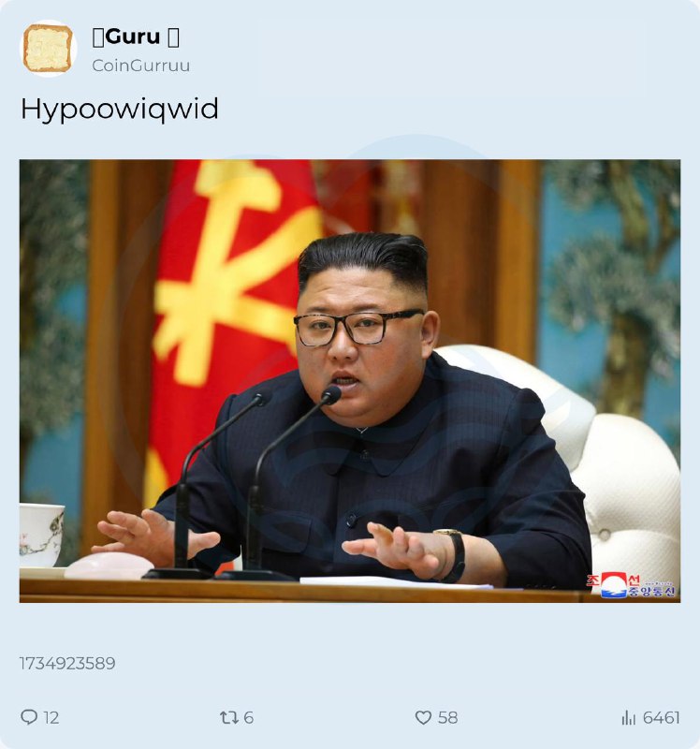Image resolution: width=700 pixels, height=749 pixels.
Task: View the 12 replies count
Action: 51,717
